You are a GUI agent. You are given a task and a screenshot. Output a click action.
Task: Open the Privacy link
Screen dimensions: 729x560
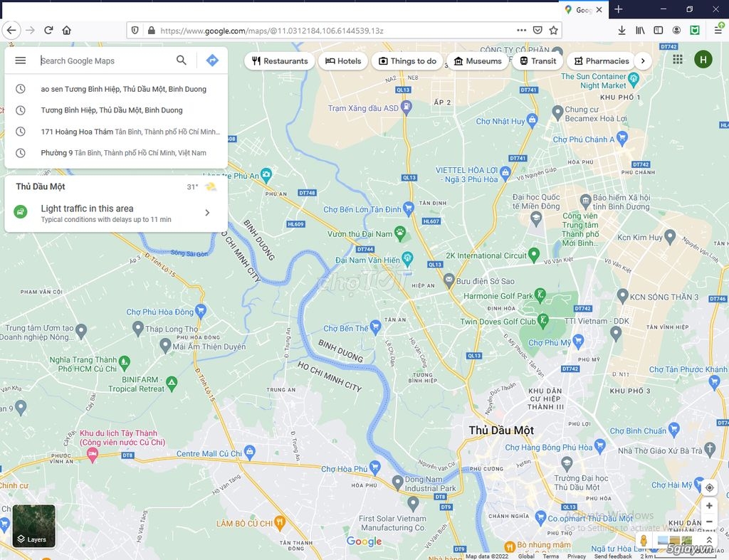[x=577, y=556]
